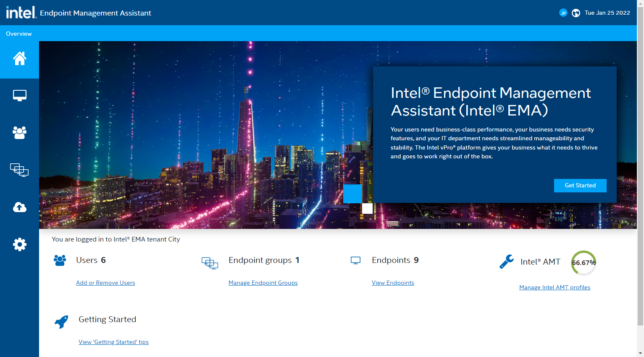
Task: Click the 66.67% Intel AMT progress ring
Action: pyautogui.click(x=584, y=263)
